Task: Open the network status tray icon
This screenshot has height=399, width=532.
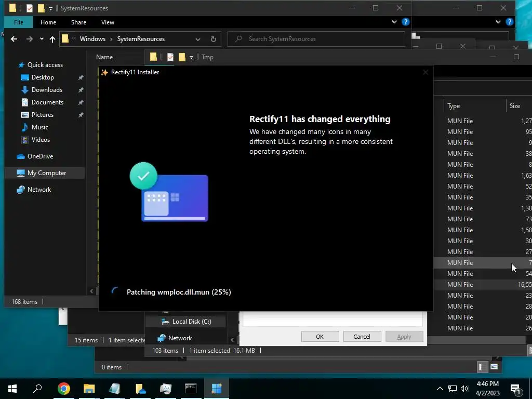Action: point(453,389)
